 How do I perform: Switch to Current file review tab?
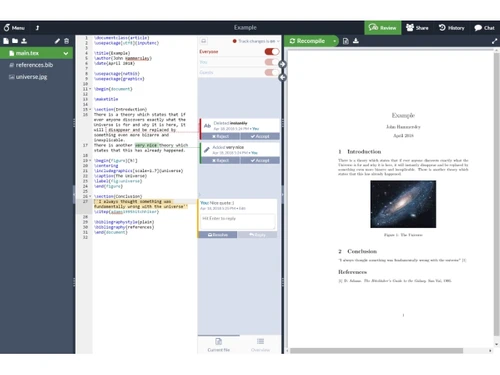click(219, 345)
